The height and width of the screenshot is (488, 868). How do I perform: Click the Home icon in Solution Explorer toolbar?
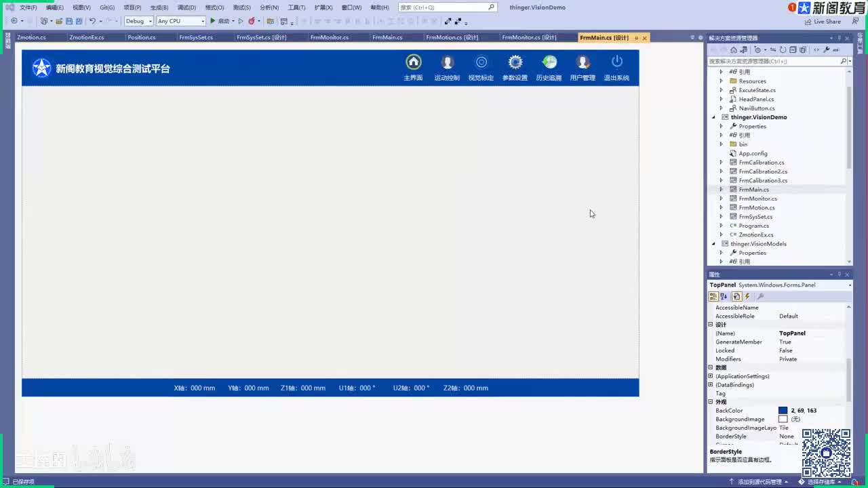733,49
